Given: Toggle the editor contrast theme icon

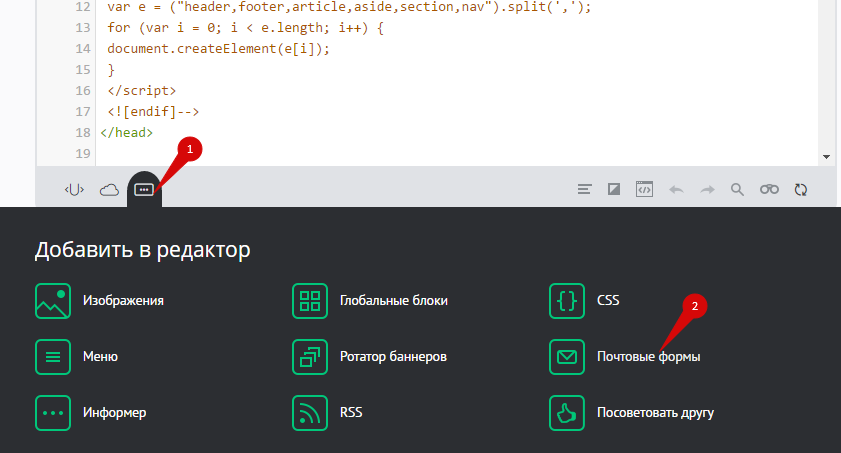Looking at the screenshot, I should pyautogui.click(x=615, y=189).
